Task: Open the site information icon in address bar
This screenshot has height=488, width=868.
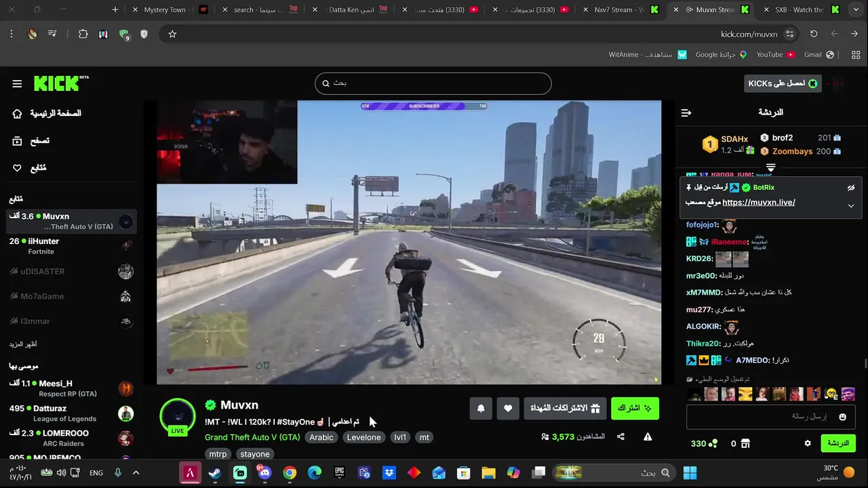Action: click(789, 34)
